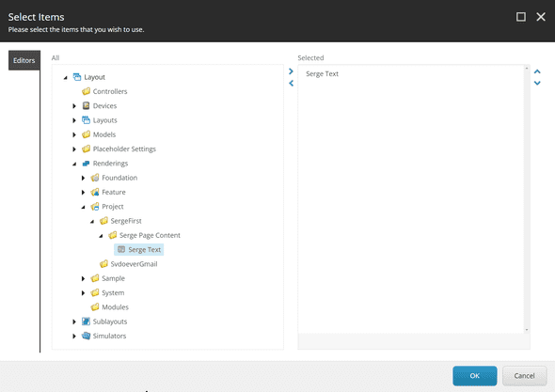Click the Simulators icon

[x=86, y=336]
